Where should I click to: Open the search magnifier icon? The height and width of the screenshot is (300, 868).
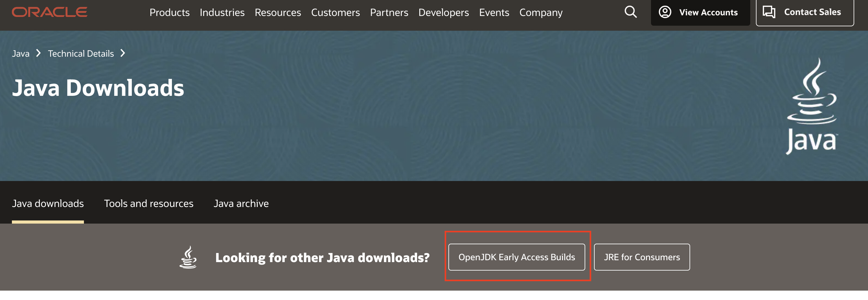pos(630,12)
